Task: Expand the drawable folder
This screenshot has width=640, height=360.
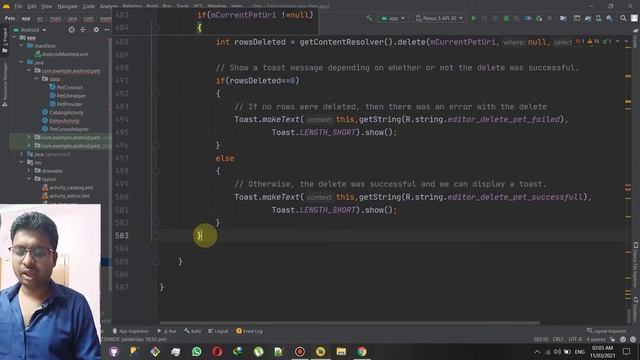Action: [x=29, y=171]
